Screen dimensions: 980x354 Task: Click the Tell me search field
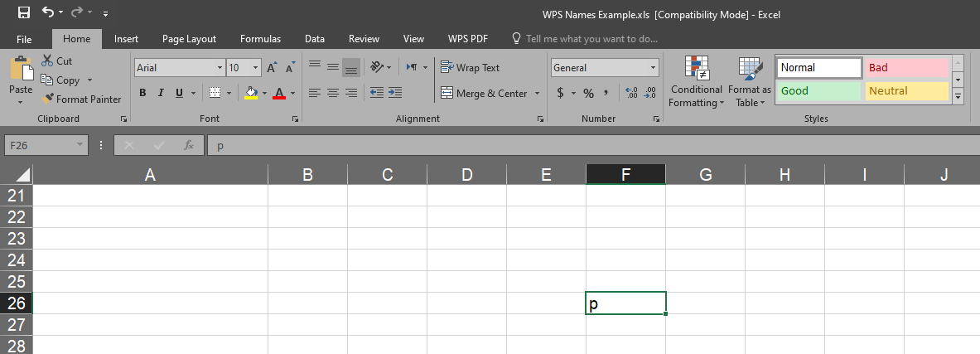(x=591, y=39)
